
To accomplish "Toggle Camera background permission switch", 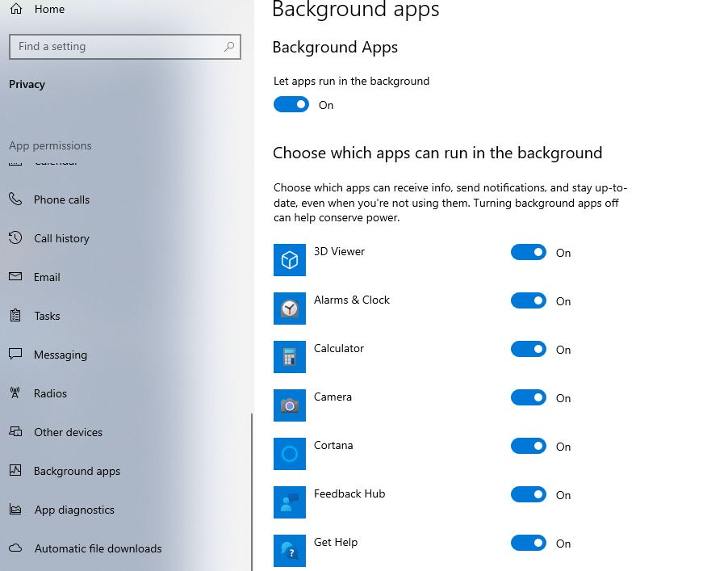I will [529, 397].
